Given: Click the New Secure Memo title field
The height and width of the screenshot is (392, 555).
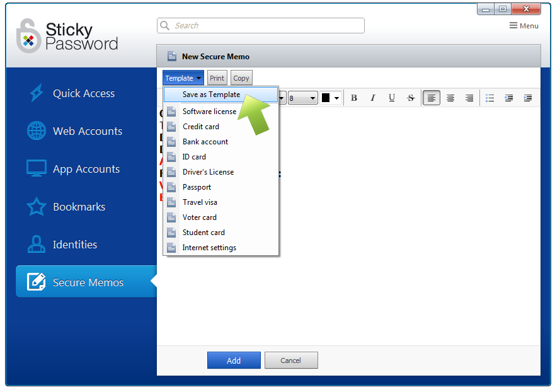Looking at the screenshot, I should click(x=348, y=56).
